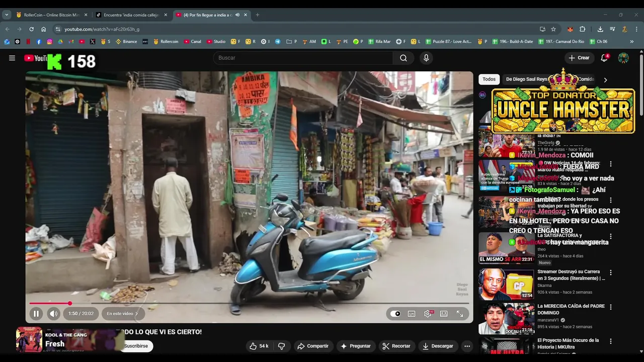Screen dimensions: 644x362
Task: Open the Chrome three-dot menu
Action: click(x=636, y=29)
